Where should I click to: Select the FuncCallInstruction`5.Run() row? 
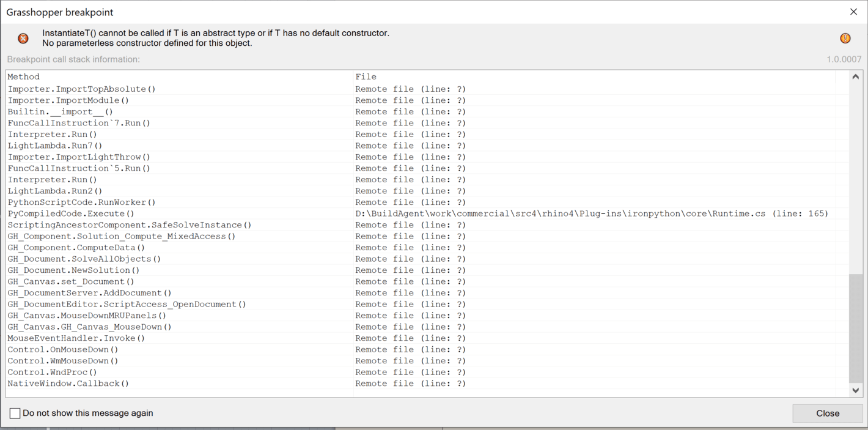(421, 168)
